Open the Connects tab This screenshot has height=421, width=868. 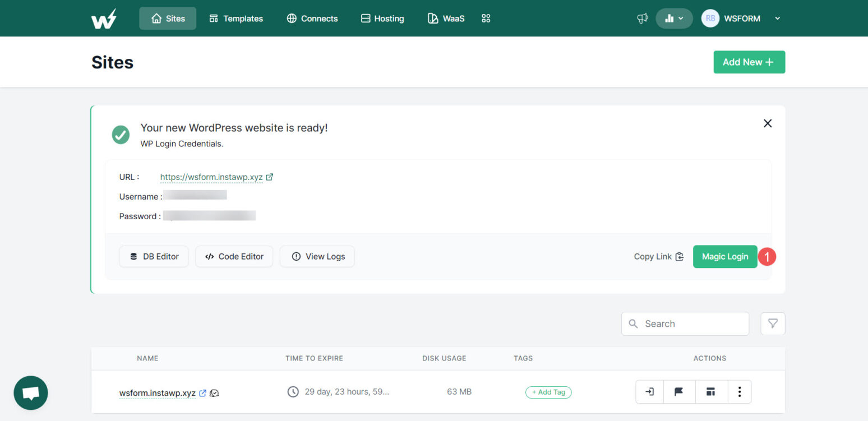click(x=312, y=18)
